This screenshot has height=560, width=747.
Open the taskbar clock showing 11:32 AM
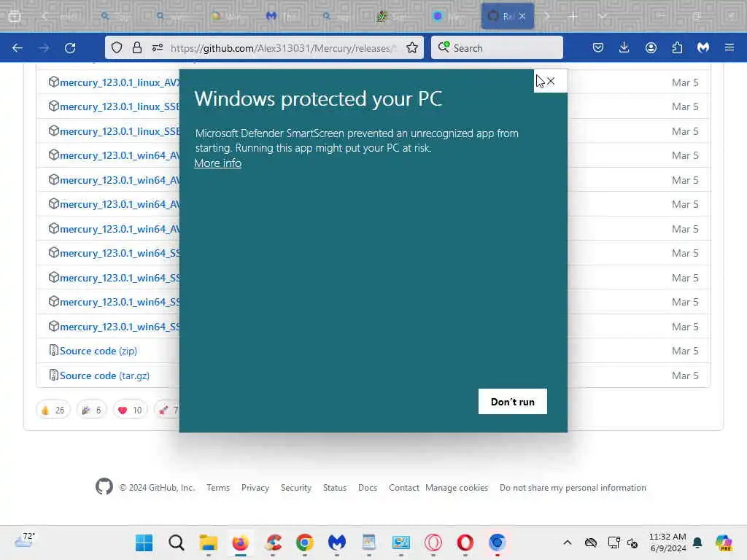pyautogui.click(x=668, y=542)
